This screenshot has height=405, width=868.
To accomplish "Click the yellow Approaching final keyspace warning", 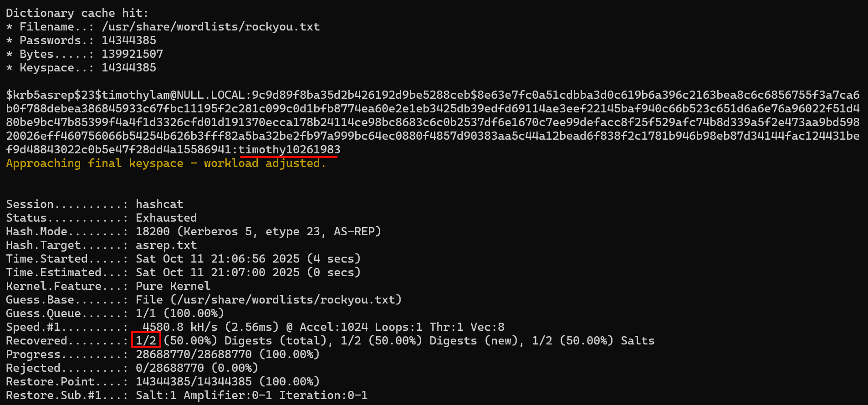I will tap(166, 163).
